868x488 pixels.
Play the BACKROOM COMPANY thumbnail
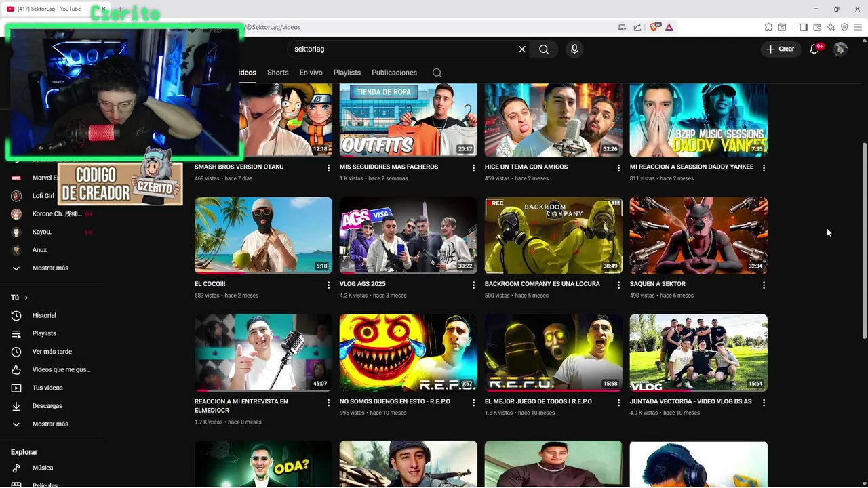point(553,235)
